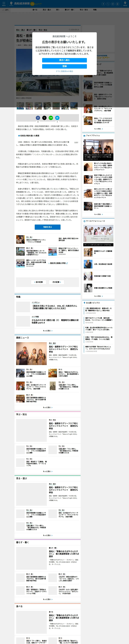
Task: Click the 表示へ進む button in the popup
Action: [x=64, y=60]
